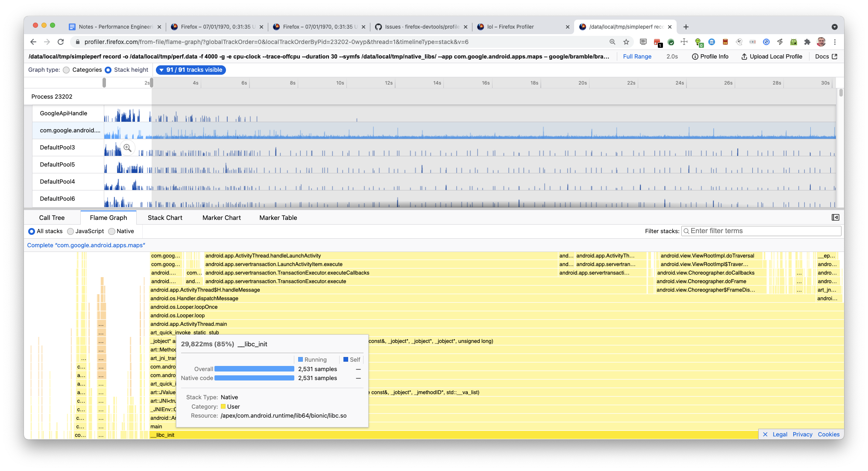Click the left timeline selection handle

[104, 83]
